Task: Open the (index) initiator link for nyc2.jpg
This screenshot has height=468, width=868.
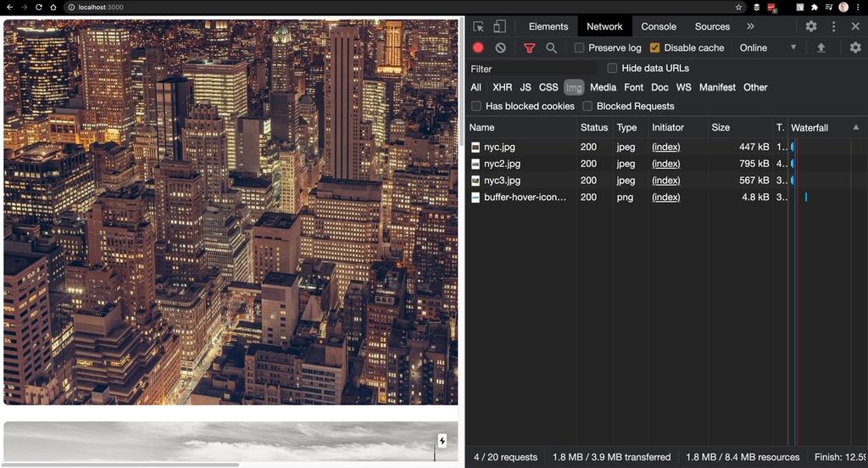Action: 665,164
